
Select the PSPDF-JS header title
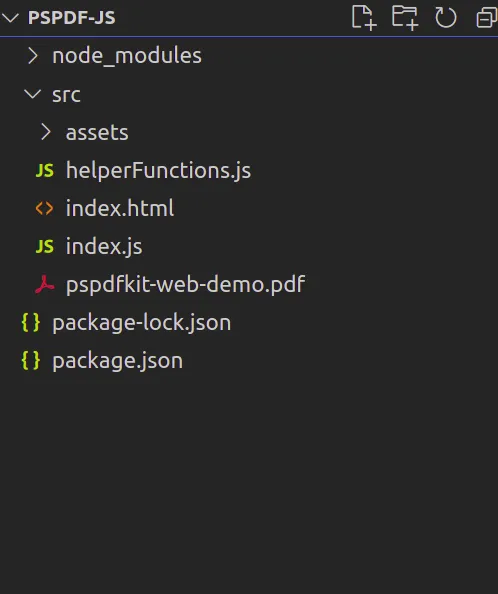coord(72,18)
